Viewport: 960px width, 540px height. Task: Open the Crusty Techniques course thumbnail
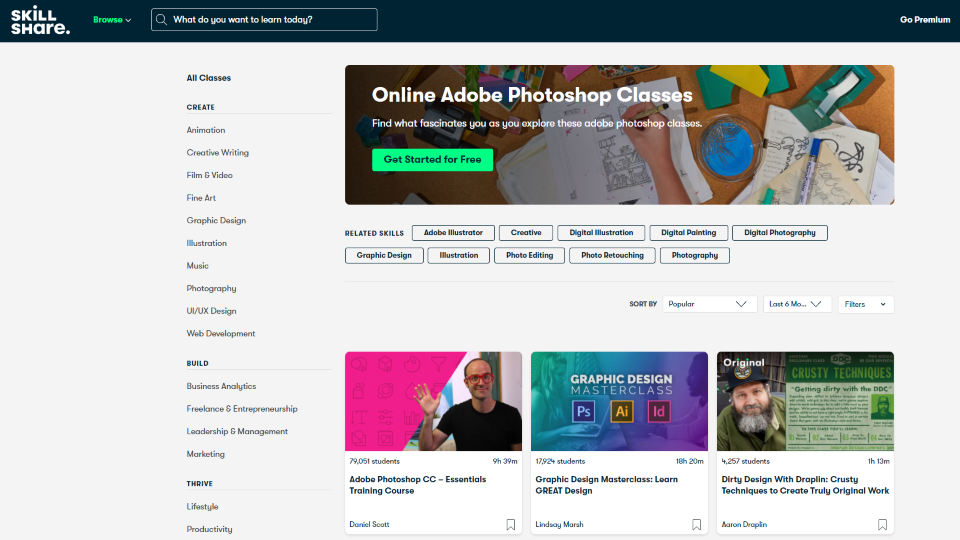pyautogui.click(x=805, y=401)
